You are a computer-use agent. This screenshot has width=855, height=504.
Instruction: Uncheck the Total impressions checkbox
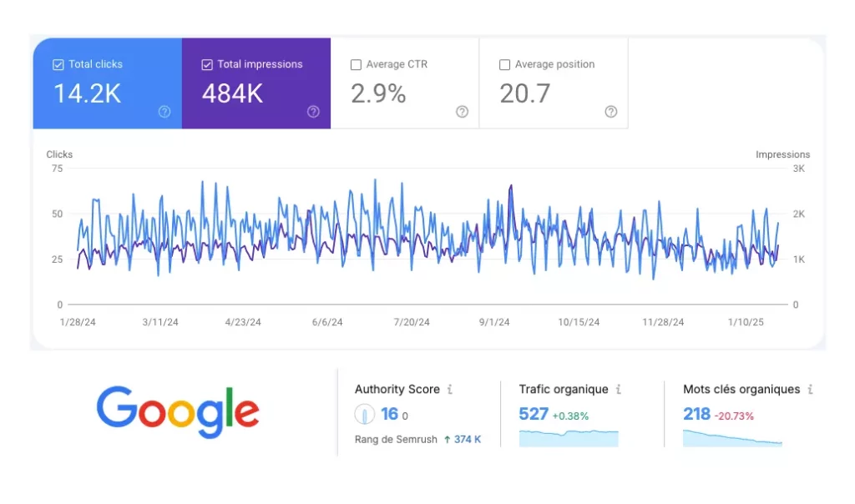207,65
